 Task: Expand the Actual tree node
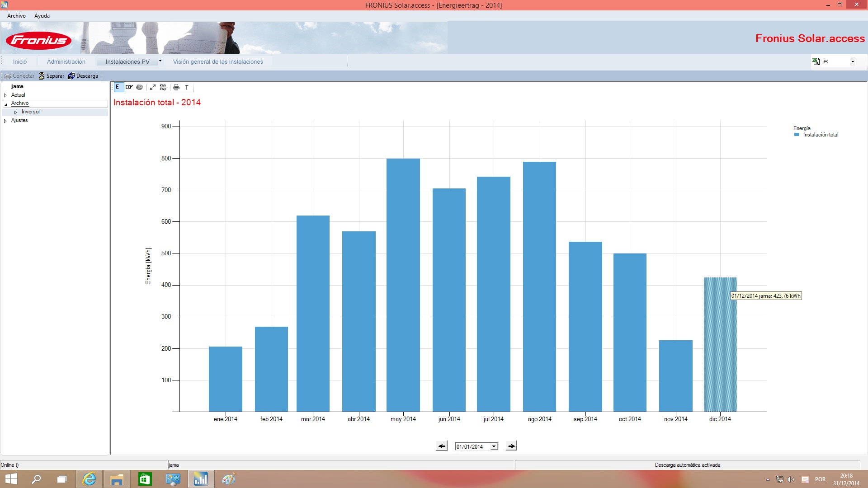[x=5, y=95]
